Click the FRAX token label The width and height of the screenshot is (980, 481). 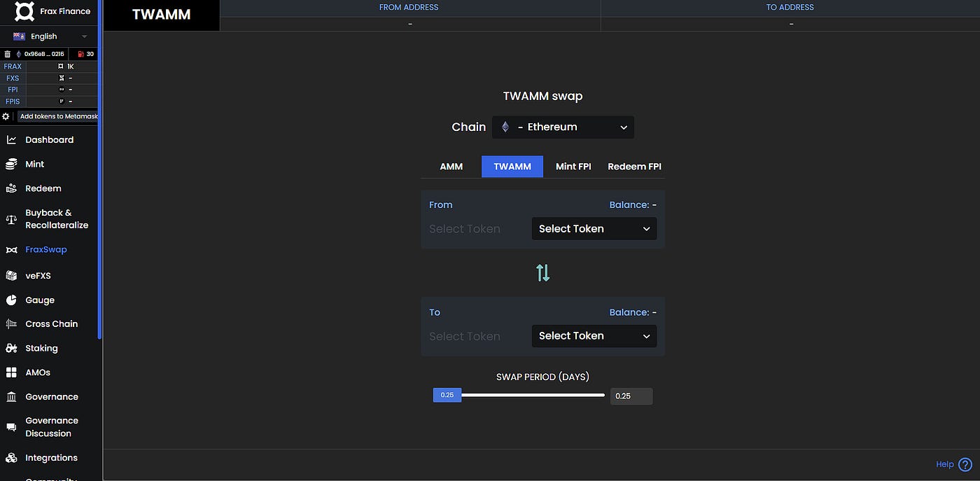[13, 67]
